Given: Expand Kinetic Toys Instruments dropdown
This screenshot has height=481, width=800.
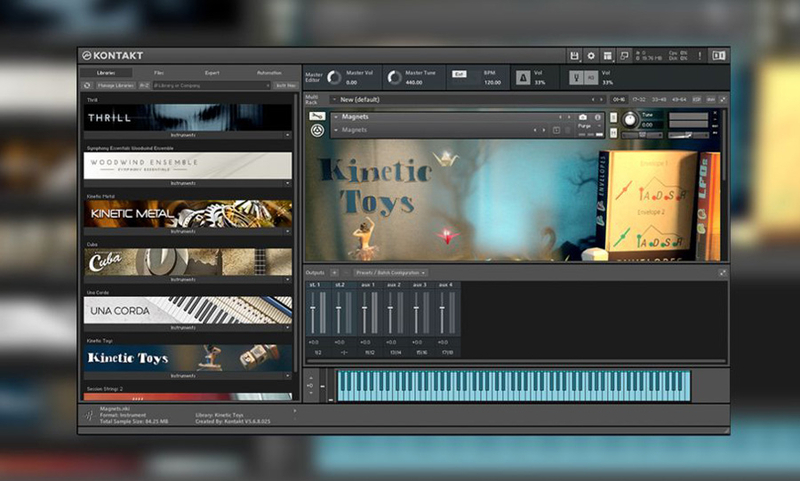Looking at the screenshot, I should (288, 376).
